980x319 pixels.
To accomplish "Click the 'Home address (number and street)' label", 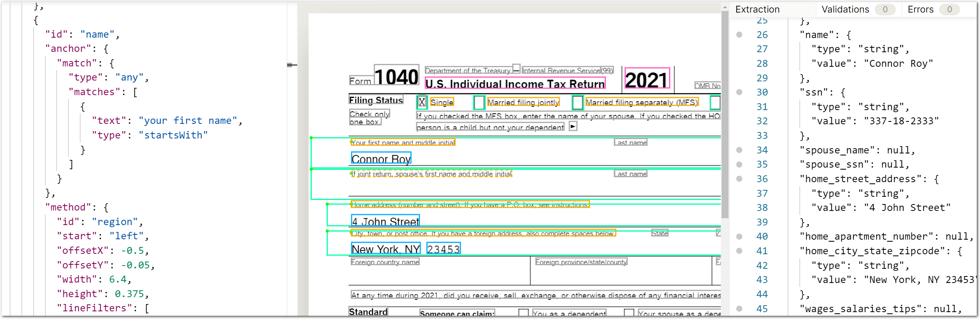I will coord(470,204).
